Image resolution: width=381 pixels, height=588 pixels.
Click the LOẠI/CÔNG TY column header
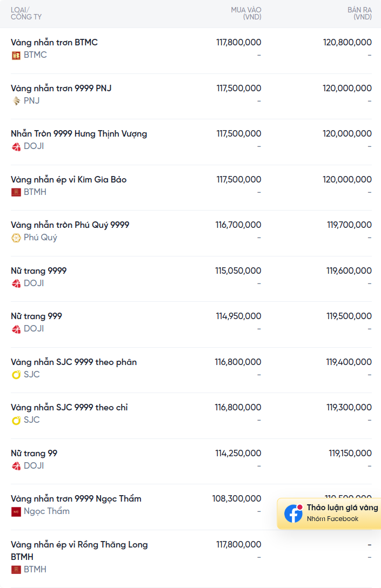tap(26, 13)
